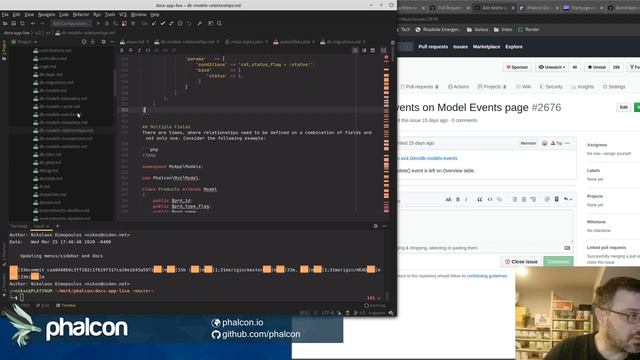Click the Sponsor button on GitHub
This screenshot has width=640, height=360.
point(517,67)
